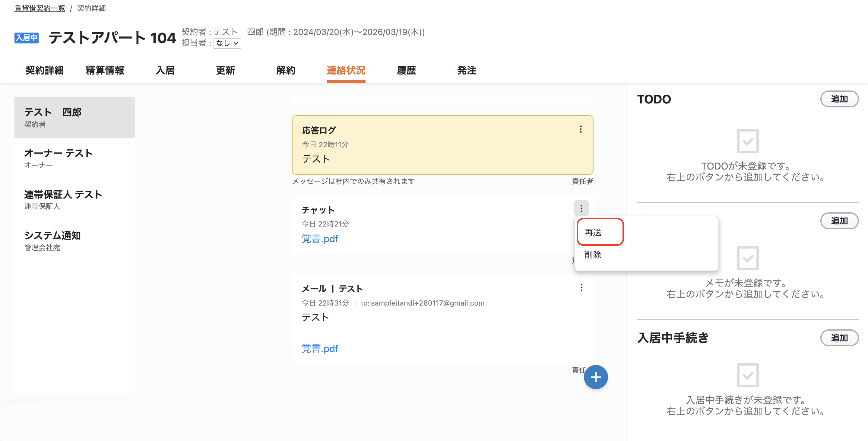Switch to the 発注 tab
The width and height of the screenshot is (868, 441).
point(467,70)
